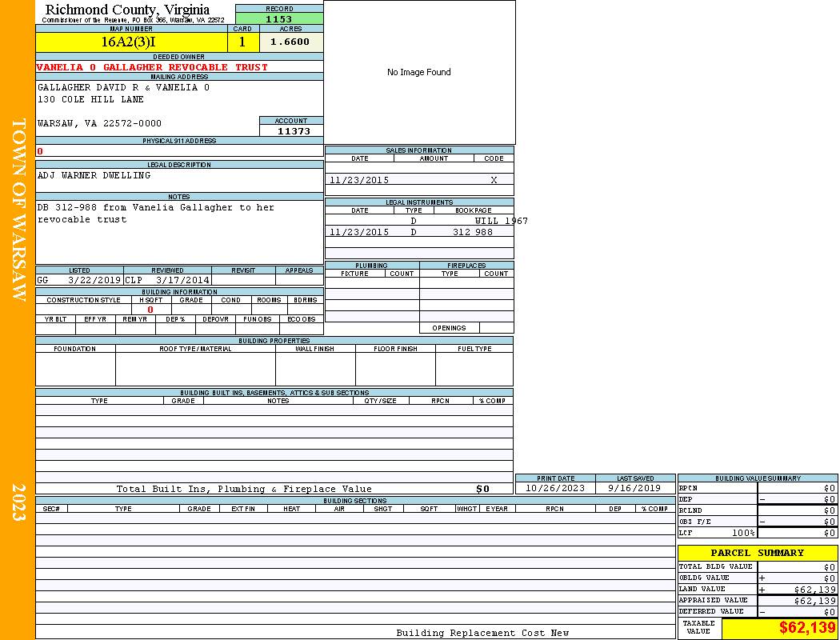Click the record number 1153
Viewport: 840px width, 640px height.
click(279, 19)
